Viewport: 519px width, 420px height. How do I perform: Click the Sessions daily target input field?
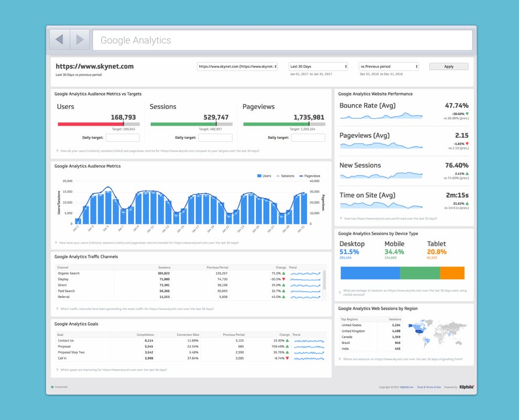click(x=215, y=138)
